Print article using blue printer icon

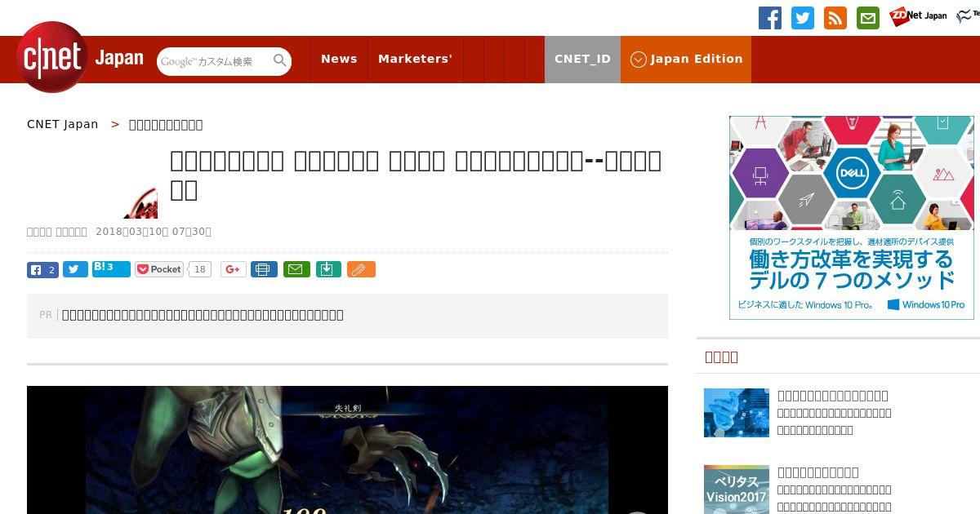click(x=264, y=269)
